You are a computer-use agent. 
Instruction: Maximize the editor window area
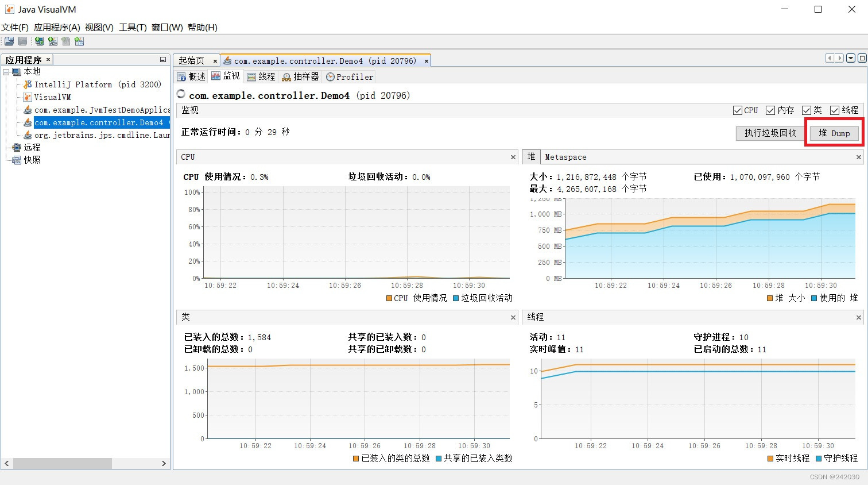click(x=862, y=58)
